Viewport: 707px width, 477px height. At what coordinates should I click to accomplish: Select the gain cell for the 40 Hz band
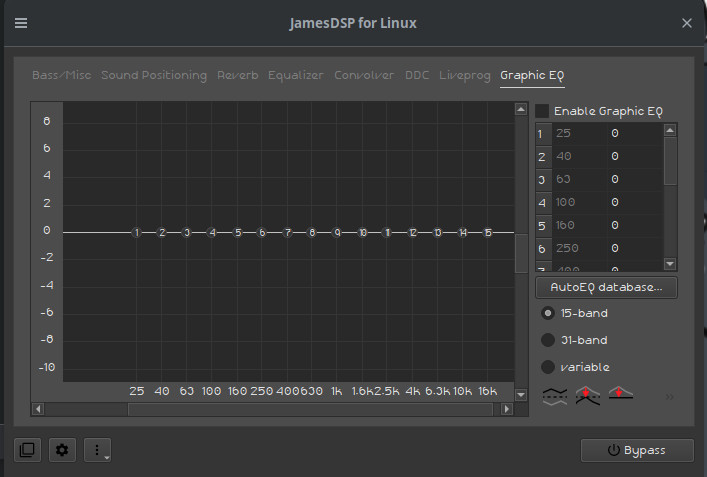[x=634, y=156]
